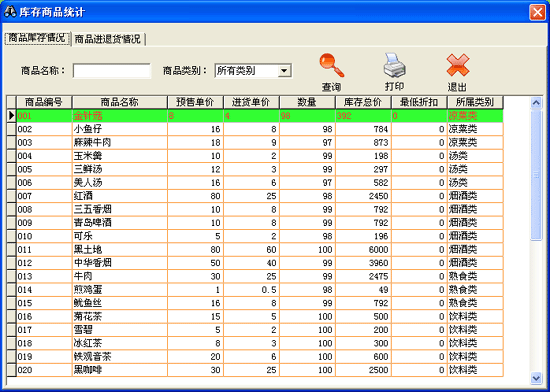
Task: Sort by 商品编号 column header
Action: [44, 102]
